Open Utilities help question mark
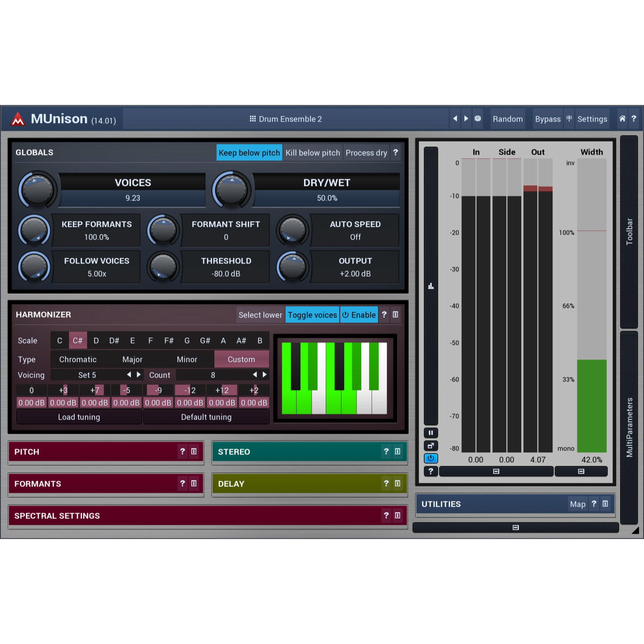The width and height of the screenshot is (644, 644). [x=594, y=504]
